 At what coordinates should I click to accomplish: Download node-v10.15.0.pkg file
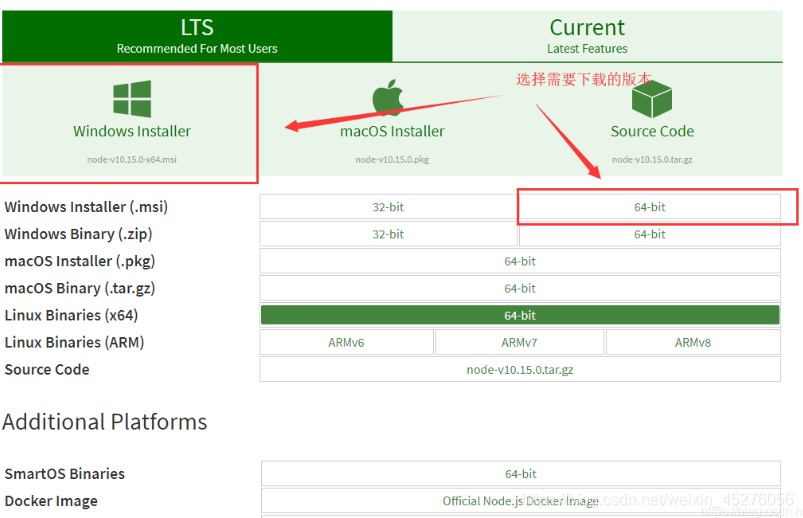[392, 159]
